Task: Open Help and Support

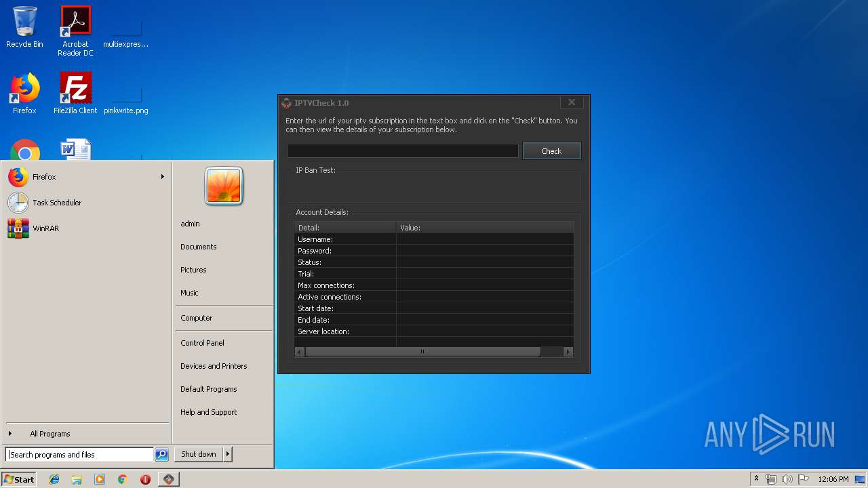Action: (208, 412)
